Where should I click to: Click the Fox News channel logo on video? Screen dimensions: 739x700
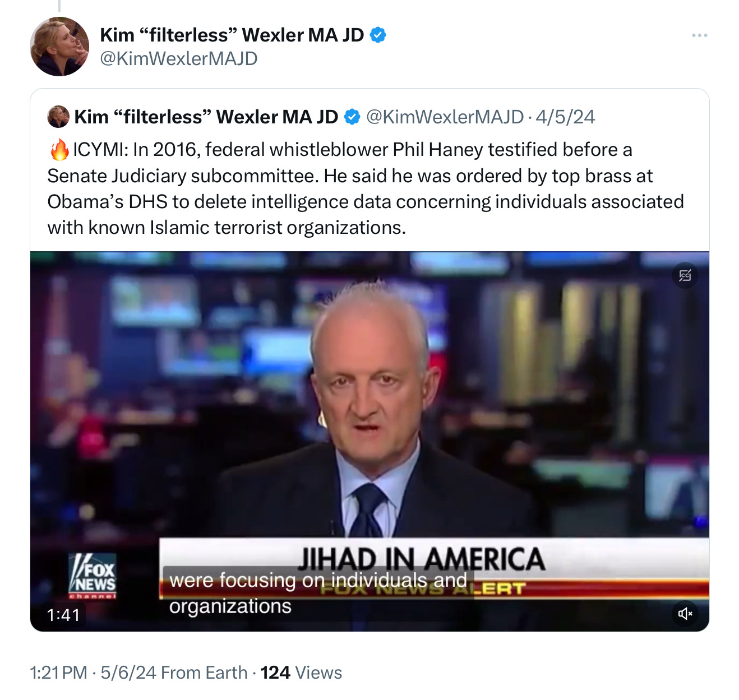point(93,576)
